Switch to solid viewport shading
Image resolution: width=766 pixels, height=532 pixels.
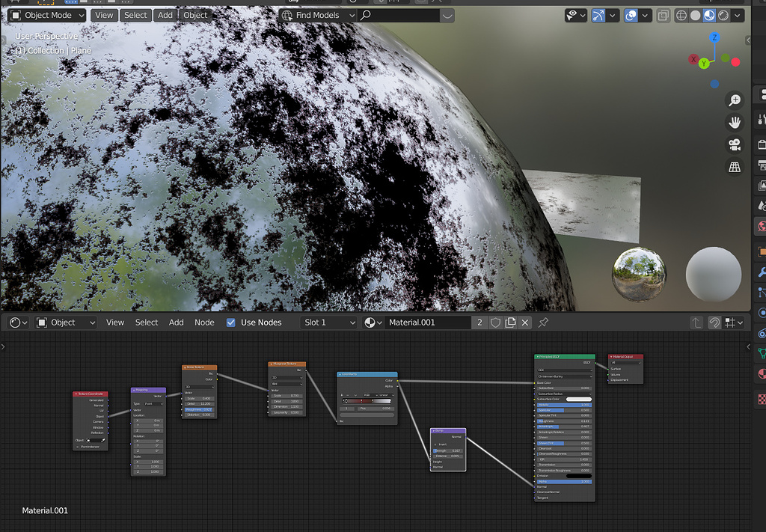click(695, 16)
